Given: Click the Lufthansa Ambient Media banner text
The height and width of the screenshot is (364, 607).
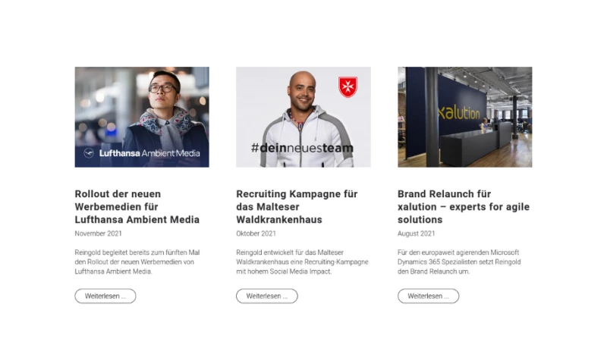Looking at the screenshot, I should [149, 153].
